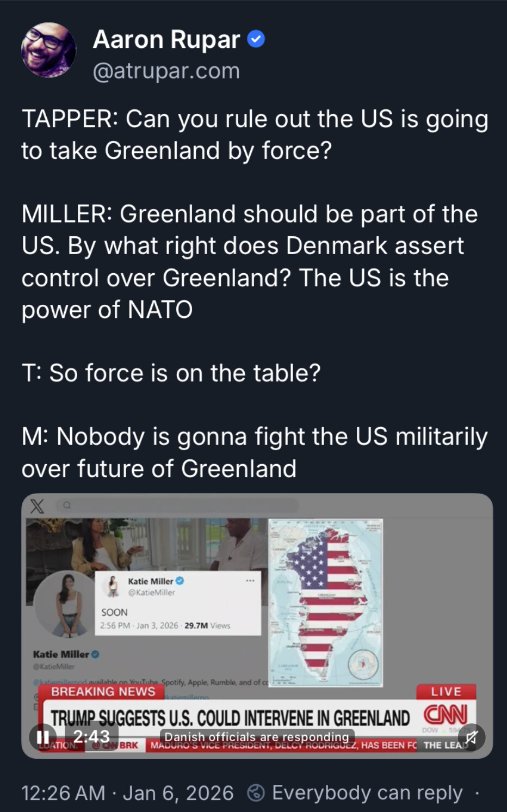Tap the search field in the video

pos(180,506)
